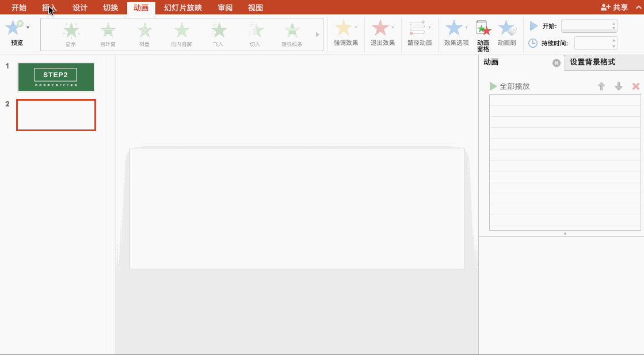Open the 效果选项 effect options icon
Image resolution: width=644 pixels, height=355 pixels.
tap(454, 28)
